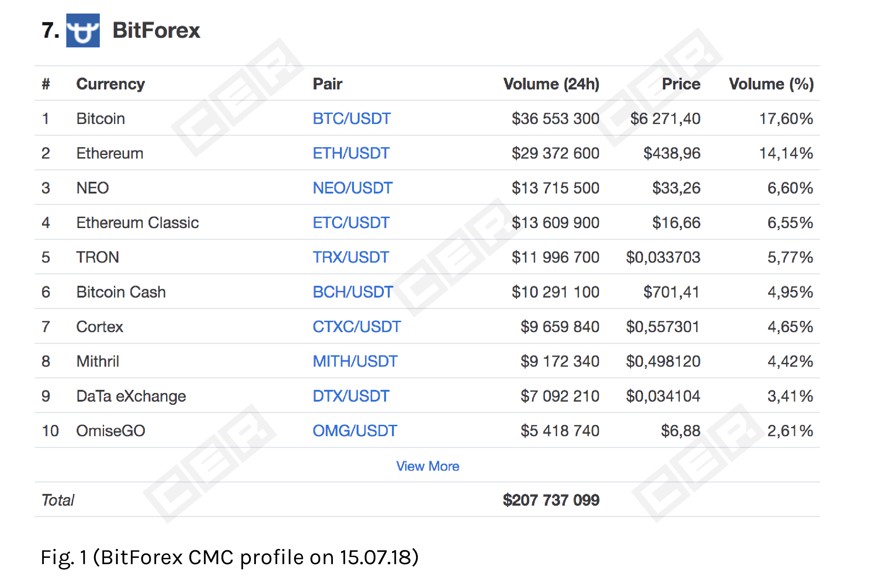
Task: Open the MITH/USDT trading pair
Action: [x=355, y=361]
